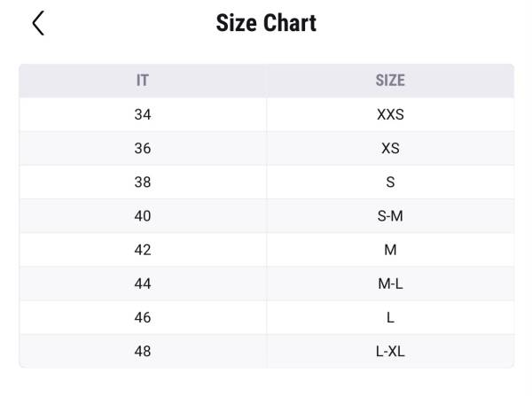532x396 pixels.
Task: Pick the S size cell
Action: (x=390, y=182)
